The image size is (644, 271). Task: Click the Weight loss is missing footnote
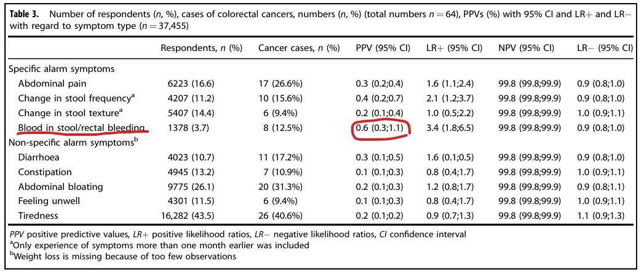point(124,256)
